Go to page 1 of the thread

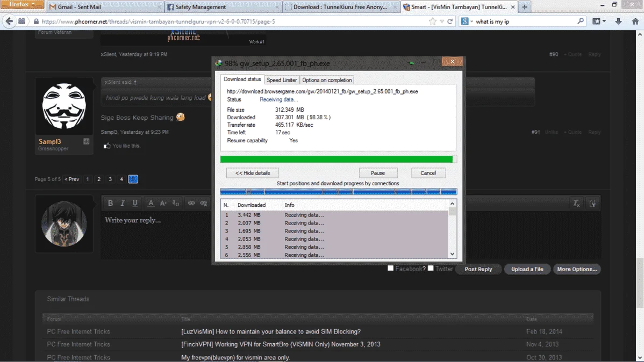(88, 179)
